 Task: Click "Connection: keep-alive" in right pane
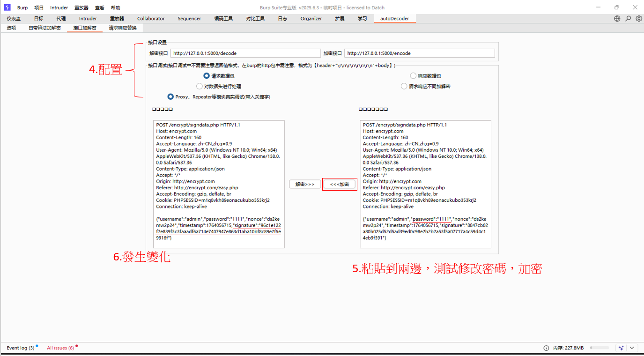[388, 207]
